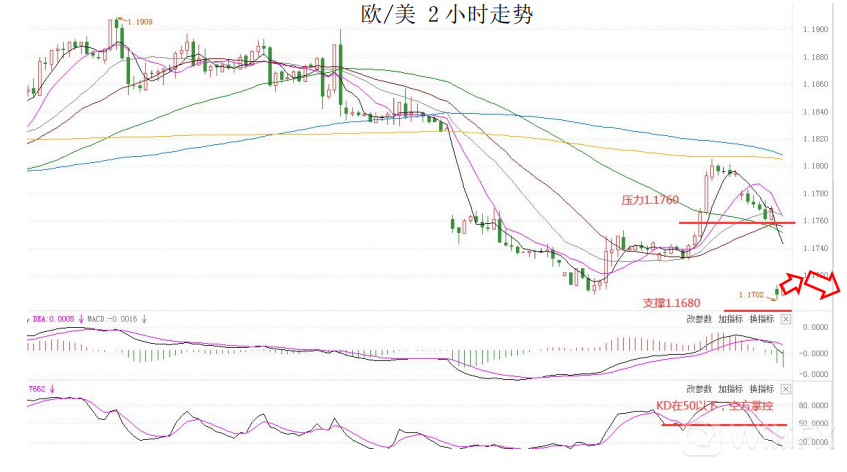This screenshot has height=472, width=847.
Task: Click the 50.0000 KD axis label
Action: click(x=813, y=424)
